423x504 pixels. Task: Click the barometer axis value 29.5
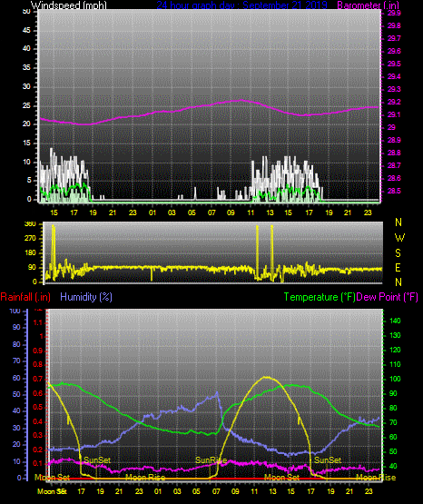click(x=394, y=64)
